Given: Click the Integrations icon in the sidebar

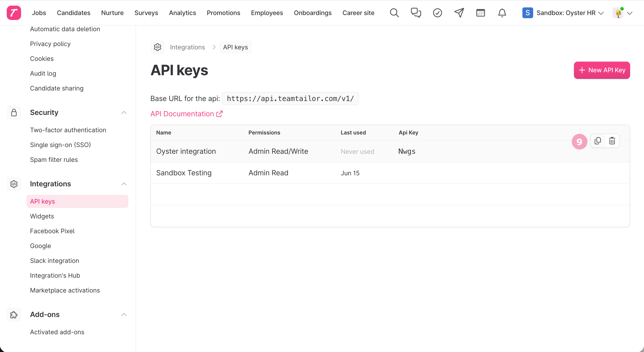Looking at the screenshot, I should (14, 184).
